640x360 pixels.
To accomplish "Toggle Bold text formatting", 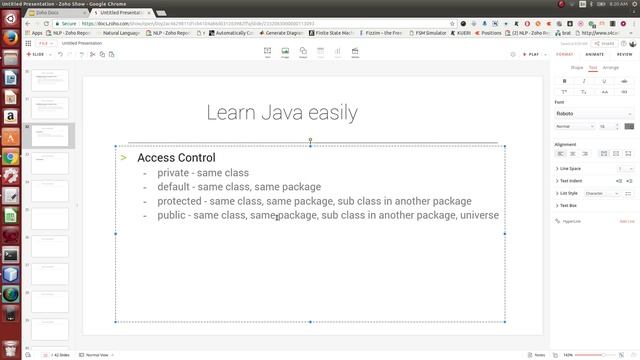I will [564, 81].
